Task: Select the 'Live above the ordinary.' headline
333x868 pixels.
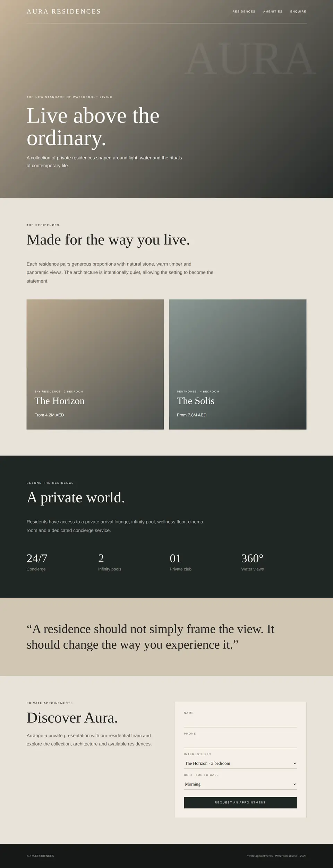Action: click(x=93, y=127)
